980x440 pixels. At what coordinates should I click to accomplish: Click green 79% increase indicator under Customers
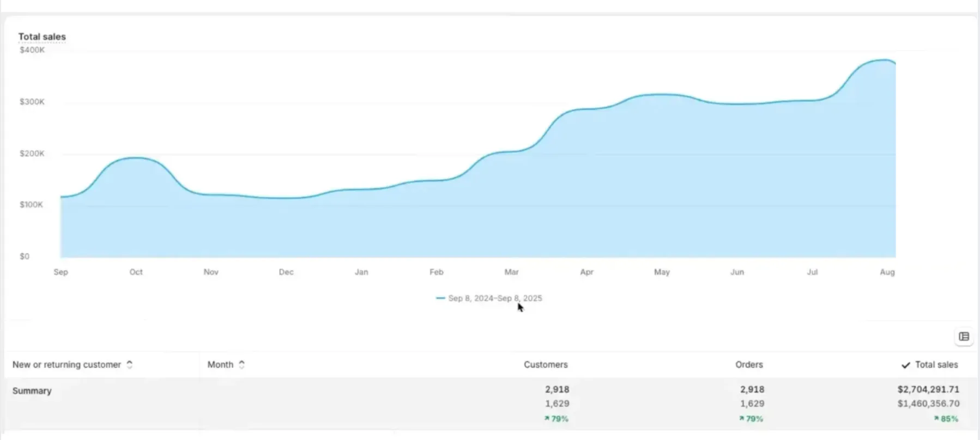556,419
